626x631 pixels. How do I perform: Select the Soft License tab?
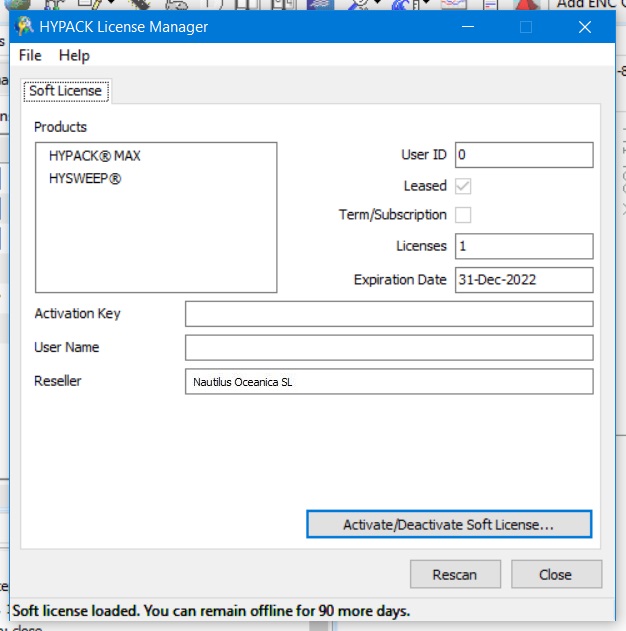pos(66,91)
